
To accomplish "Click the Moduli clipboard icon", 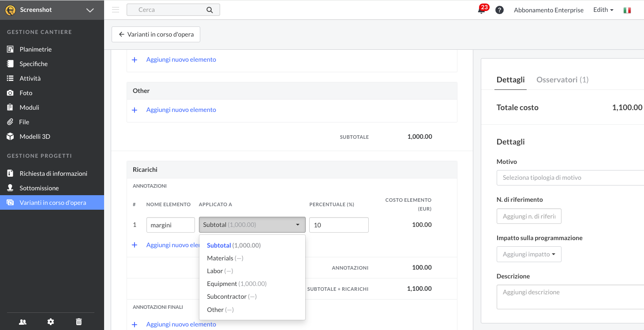I will pyautogui.click(x=10, y=108).
